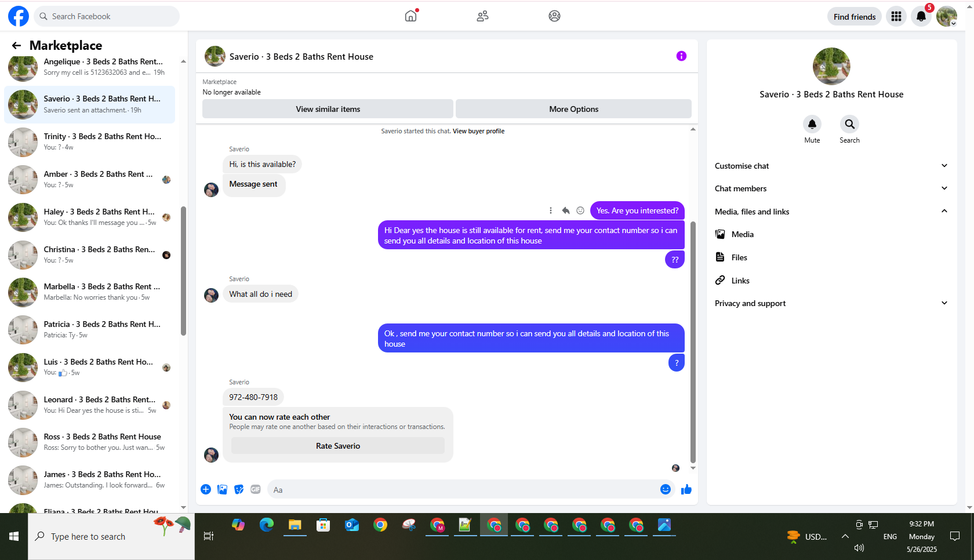Open the Ross rent house conversation

[89, 442]
